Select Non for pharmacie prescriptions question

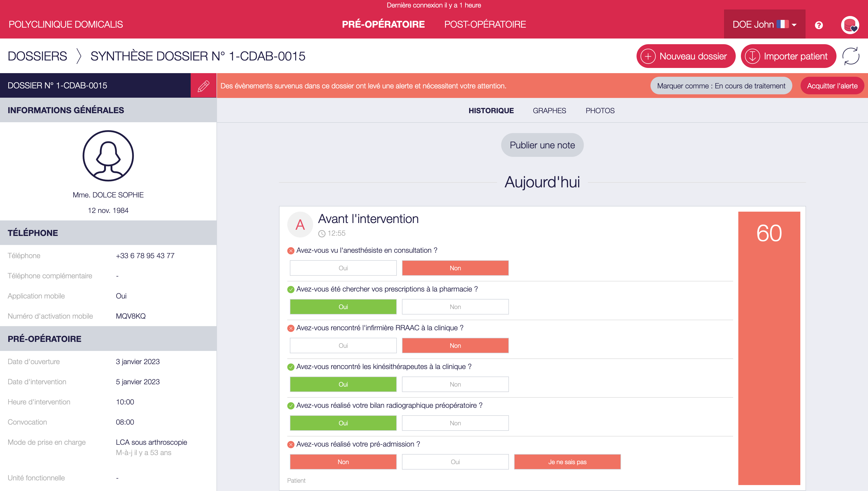455,307
